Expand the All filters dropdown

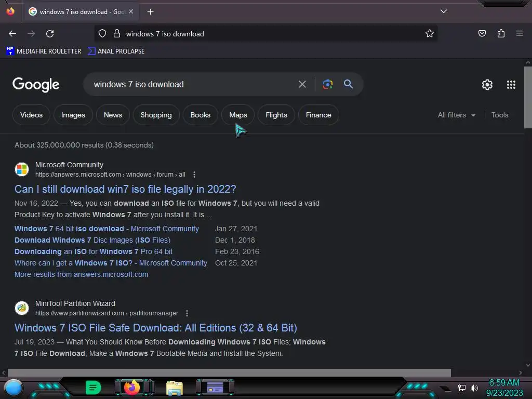pyautogui.click(x=456, y=115)
